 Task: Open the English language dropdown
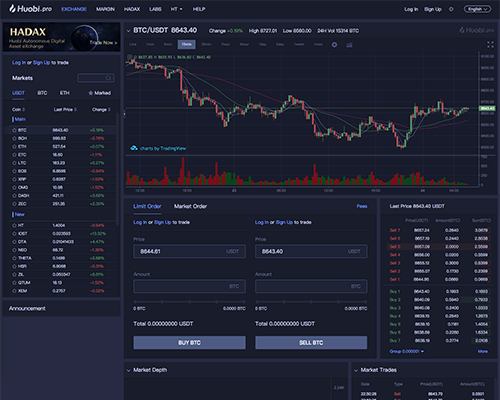point(477,9)
